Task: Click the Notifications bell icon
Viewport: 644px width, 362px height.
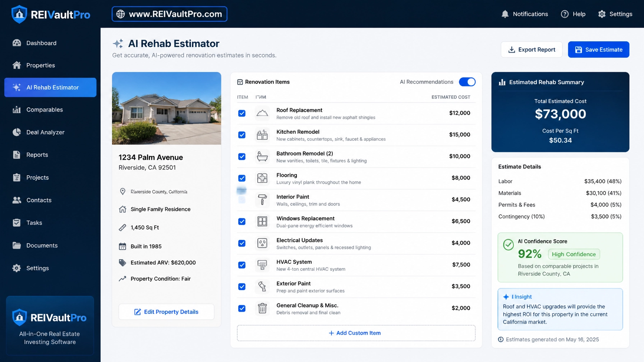Action: click(x=505, y=14)
